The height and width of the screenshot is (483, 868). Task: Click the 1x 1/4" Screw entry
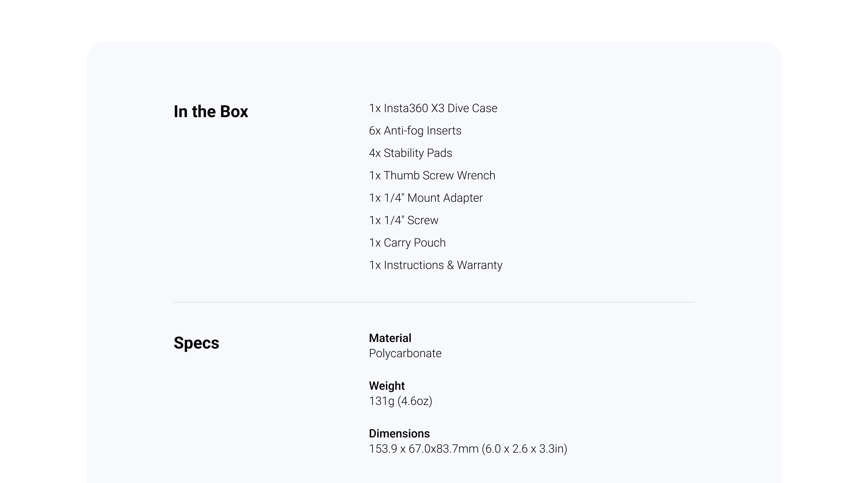403,220
